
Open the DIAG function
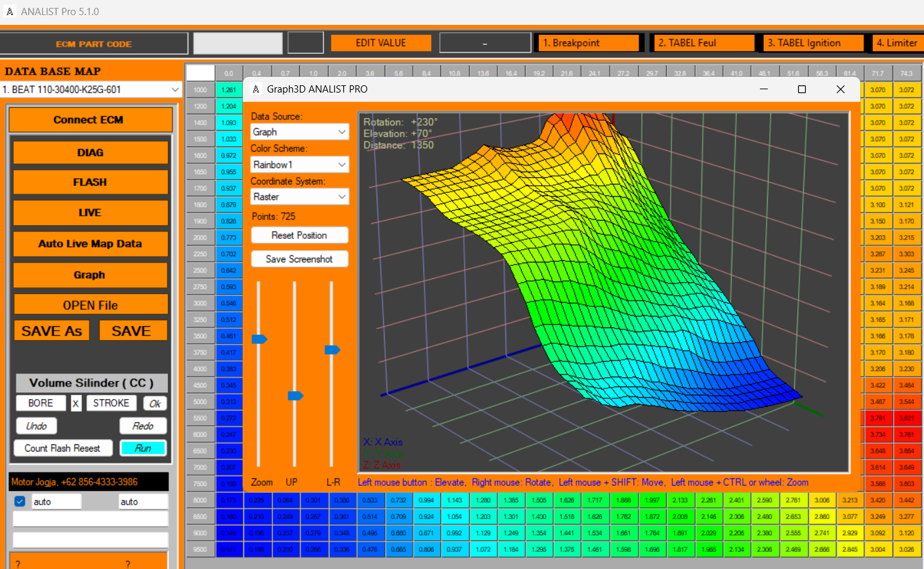click(x=91, y=152)
